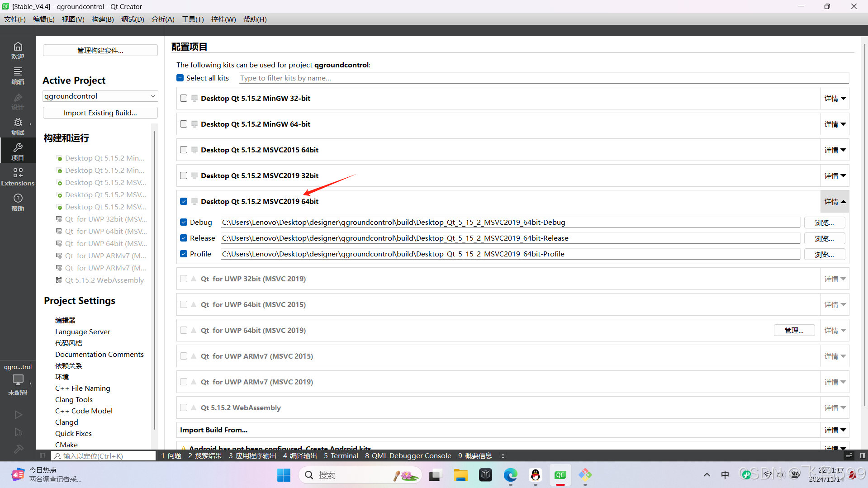Viewport: 868px width, 488px height.
Task: Show the Terminal output pane
Action: (341, 455)
